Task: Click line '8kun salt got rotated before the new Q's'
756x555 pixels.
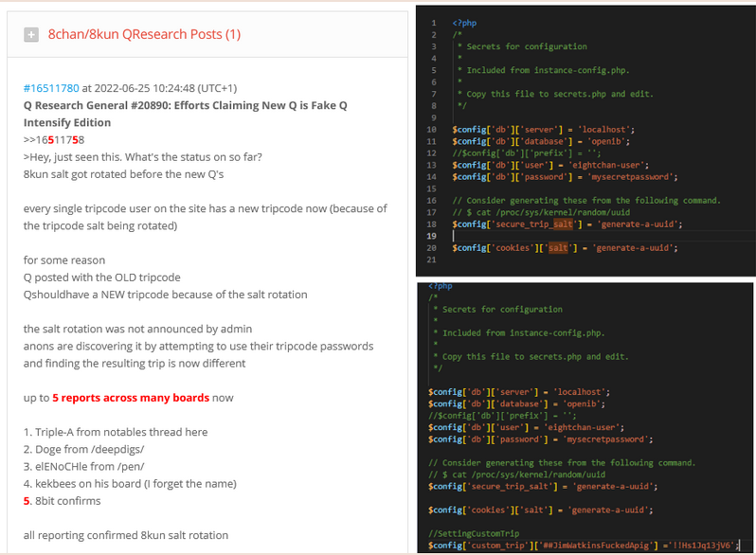Action: [x=123, y=174]
